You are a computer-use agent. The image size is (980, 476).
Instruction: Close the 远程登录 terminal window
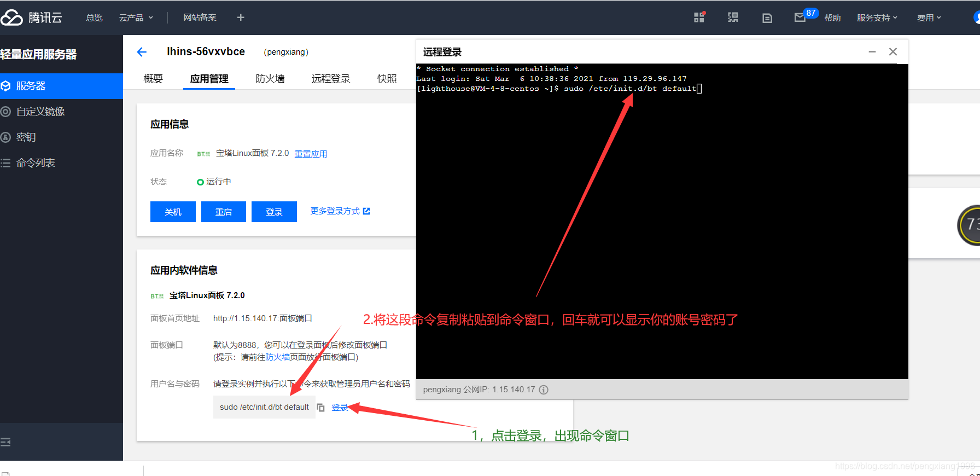pyautogui.click(x=893, y=51)
